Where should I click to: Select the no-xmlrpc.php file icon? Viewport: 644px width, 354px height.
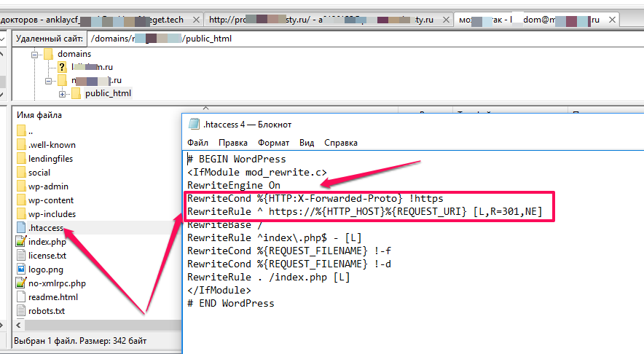point(20,283)
